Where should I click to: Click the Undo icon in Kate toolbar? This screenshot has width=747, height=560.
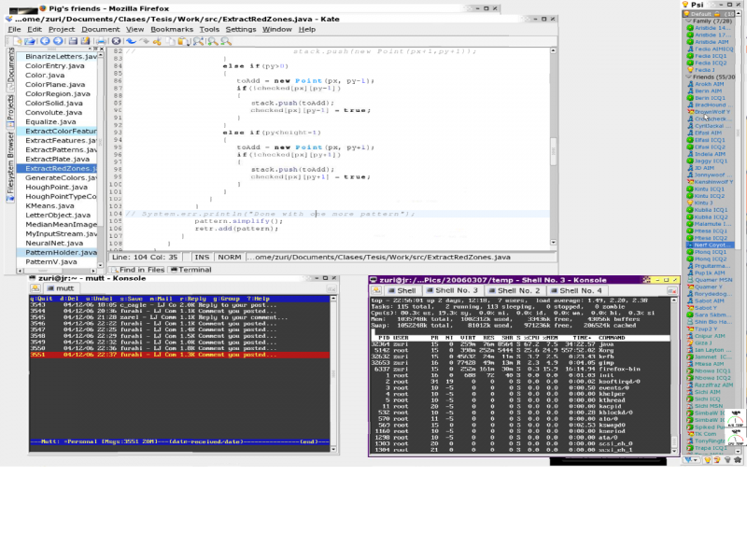[x=131, y=41]
